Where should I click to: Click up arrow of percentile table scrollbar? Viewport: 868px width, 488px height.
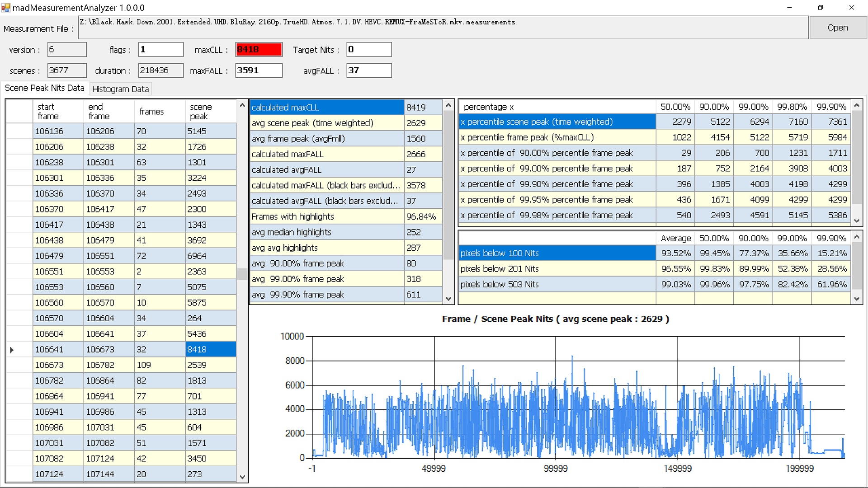pyautogui.click(x=857, y=105)
